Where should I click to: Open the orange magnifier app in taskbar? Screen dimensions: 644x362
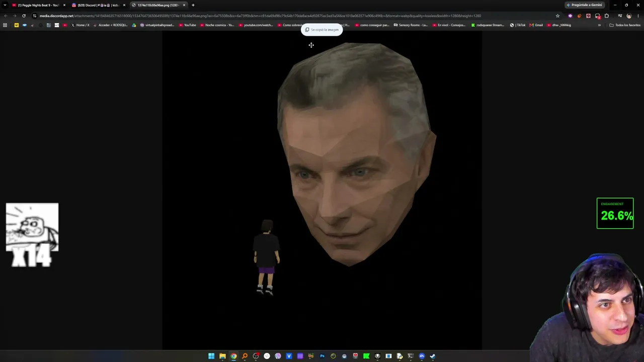(245, 356)
